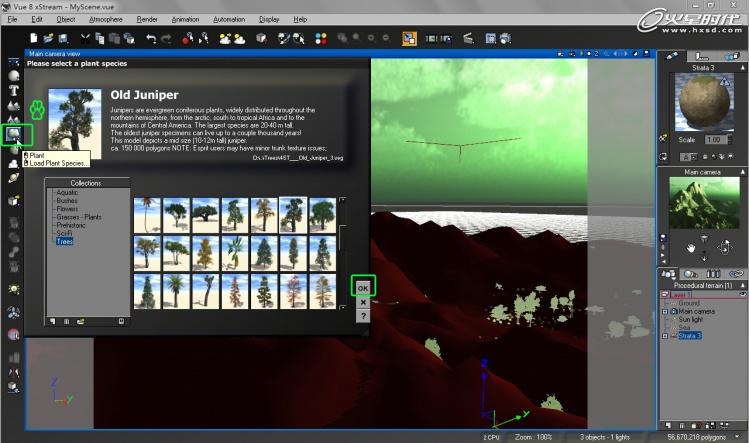Open the Edit menu

(x=37, y=19)
